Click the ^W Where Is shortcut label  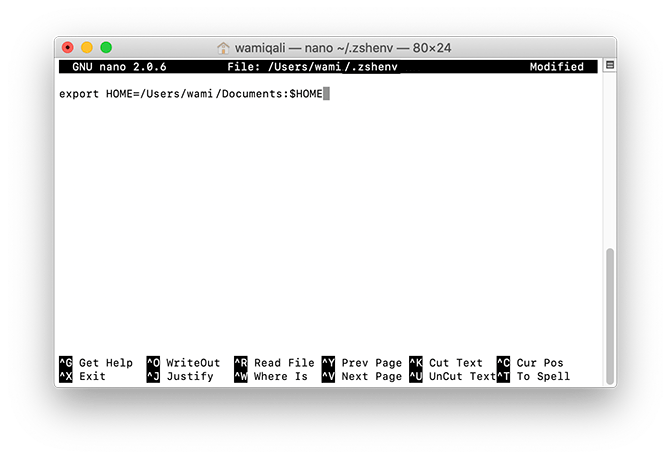[x=271, y=376]
